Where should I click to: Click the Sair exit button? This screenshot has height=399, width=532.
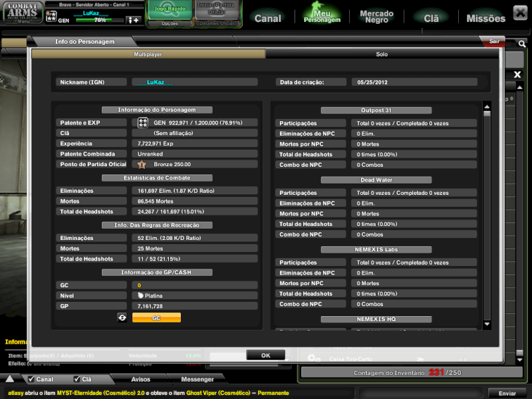tap(493, 41)
